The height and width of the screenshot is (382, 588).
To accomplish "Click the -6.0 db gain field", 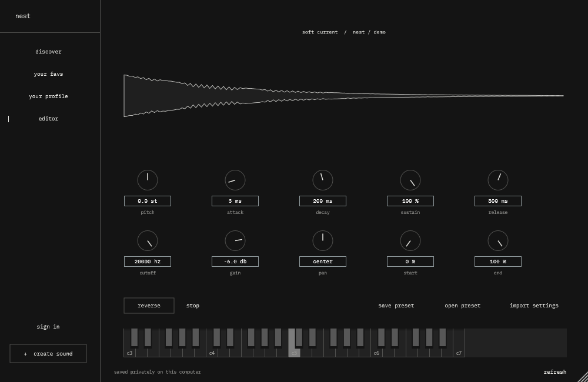I will pyautogui.click(x=235, y=262).
